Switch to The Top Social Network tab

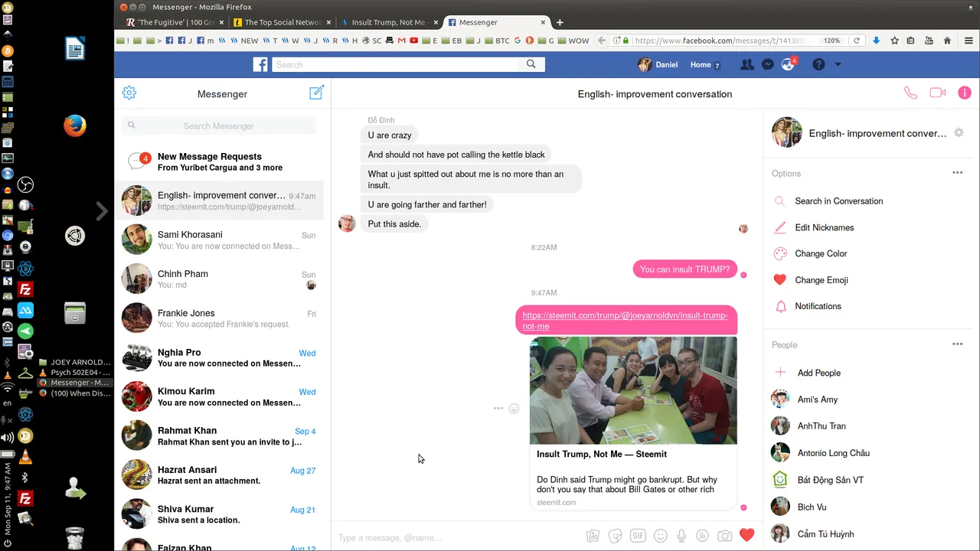point(282,22)
